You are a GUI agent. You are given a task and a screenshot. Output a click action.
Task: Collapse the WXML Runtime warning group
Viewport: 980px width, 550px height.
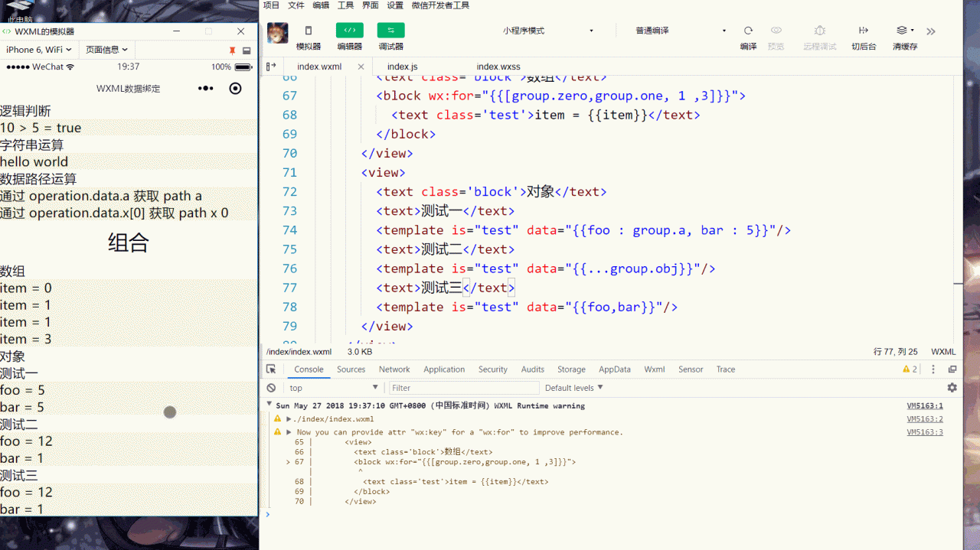(269, 405)
